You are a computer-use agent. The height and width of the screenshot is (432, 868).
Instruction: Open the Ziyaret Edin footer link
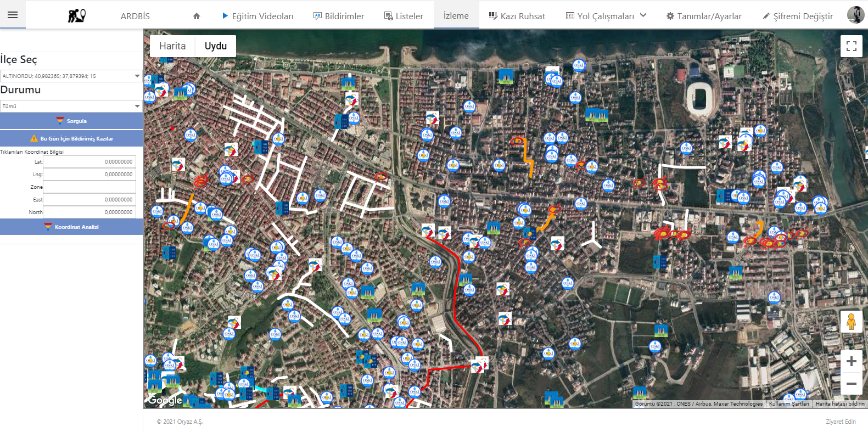click(x=841, y=422)
